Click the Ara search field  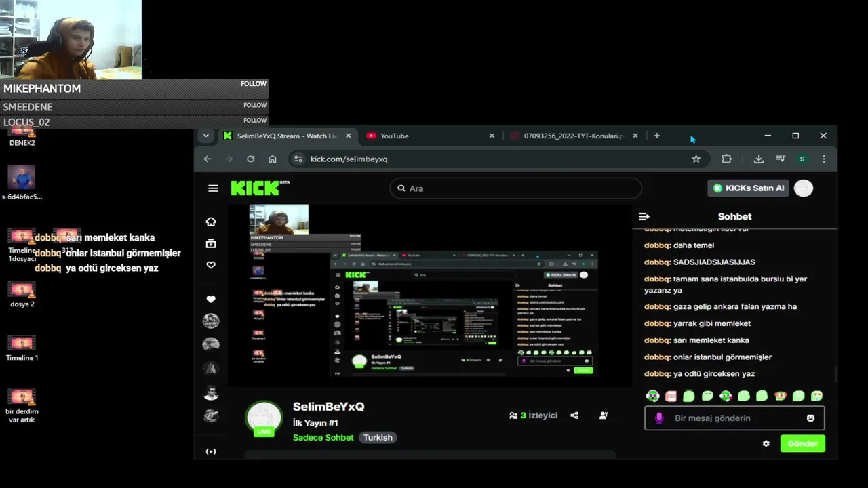(x=515, y=188)
